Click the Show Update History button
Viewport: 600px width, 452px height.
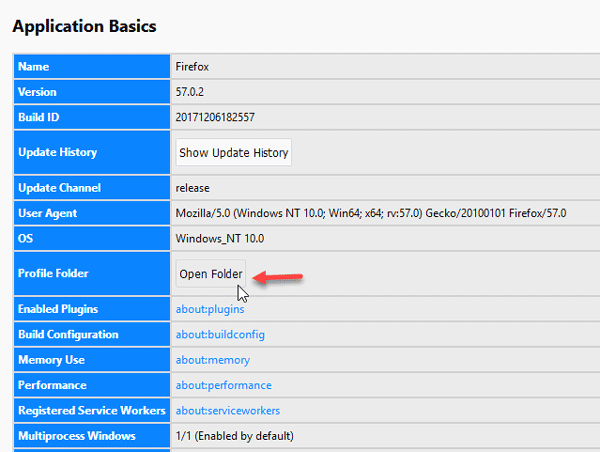233,152
